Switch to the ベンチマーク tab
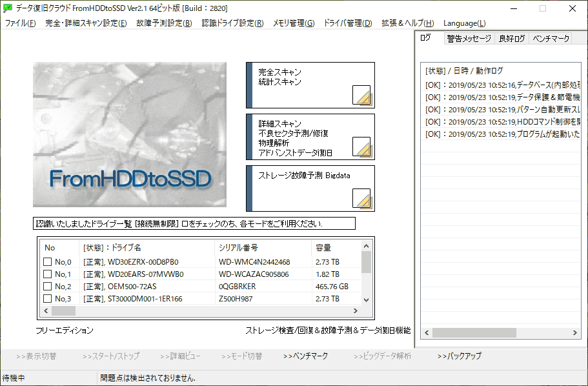 click(551, 39)
